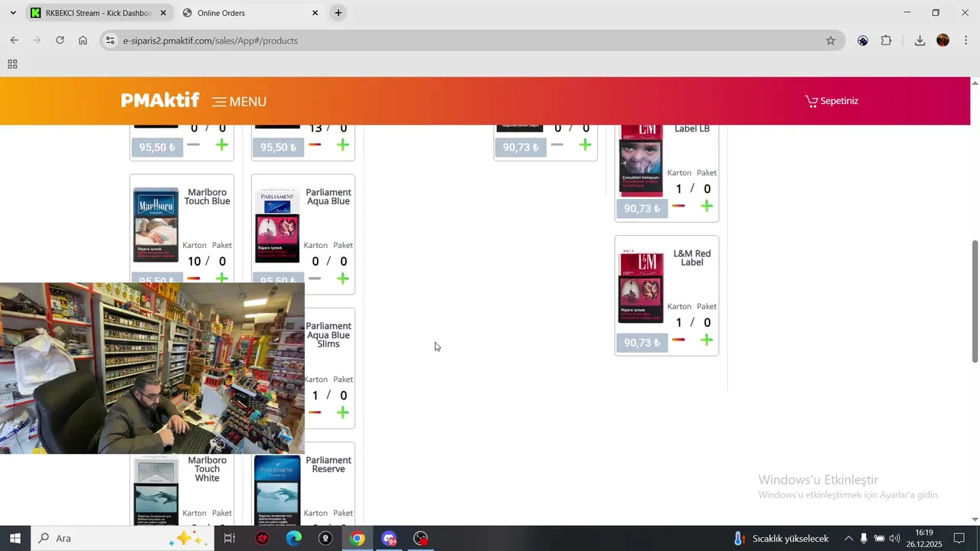Close the RKBEKCI Stream tab
This screenshot has height=551, width=980.
point(163,13)
